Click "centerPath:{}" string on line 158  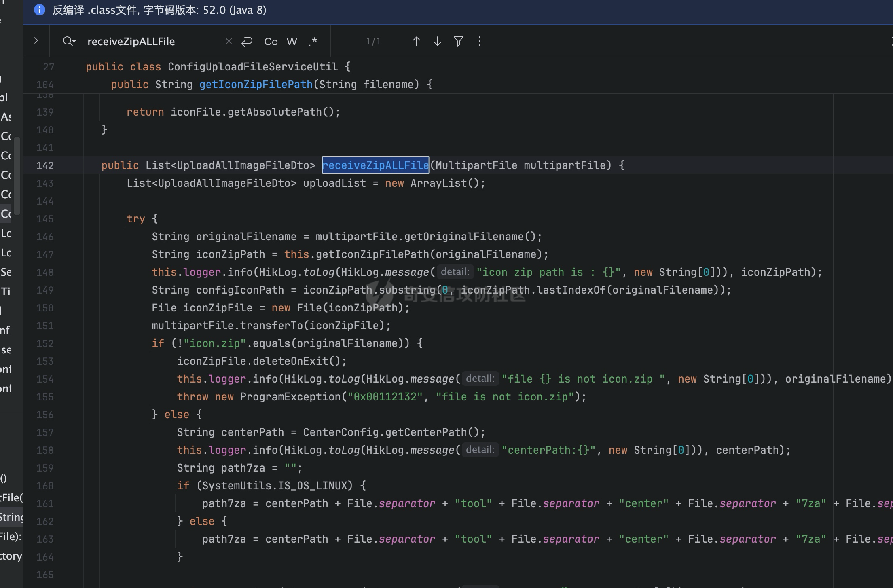coord(548,450)
